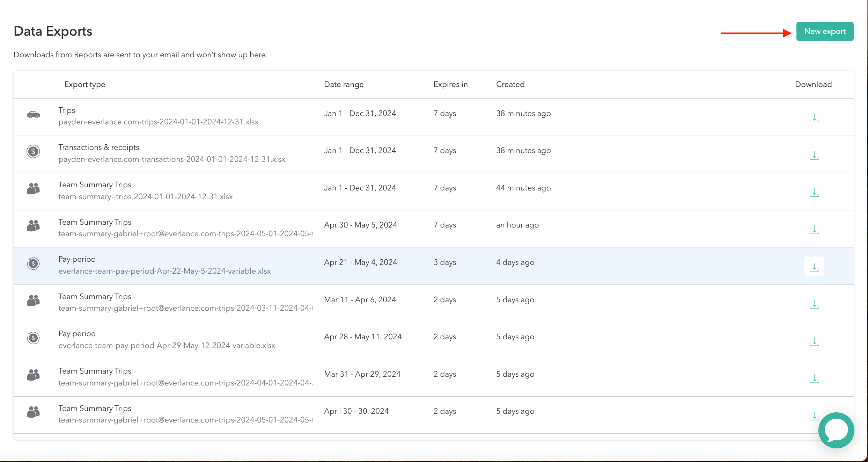The image size is (868, 462).
Task: Click the pay period icon for Apr 29 export
Action: tap(33, 338)
